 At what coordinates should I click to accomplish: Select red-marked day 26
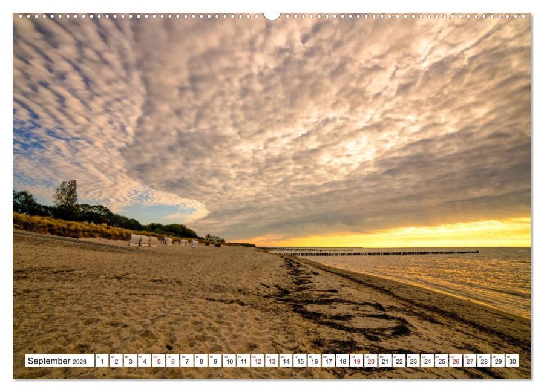tap(455, 361)
